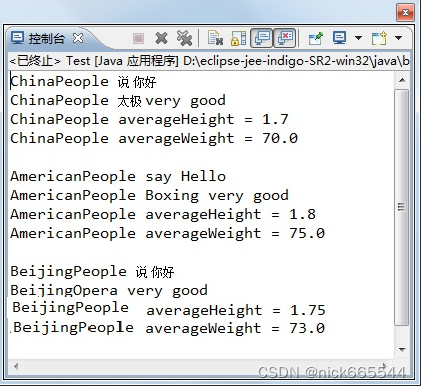Click the vertical scrollbar thumb
Viewport: 422px width, 388px height.
402,207
